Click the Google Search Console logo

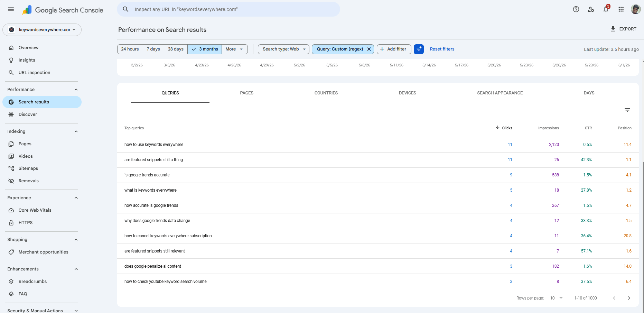pos(63,10)
